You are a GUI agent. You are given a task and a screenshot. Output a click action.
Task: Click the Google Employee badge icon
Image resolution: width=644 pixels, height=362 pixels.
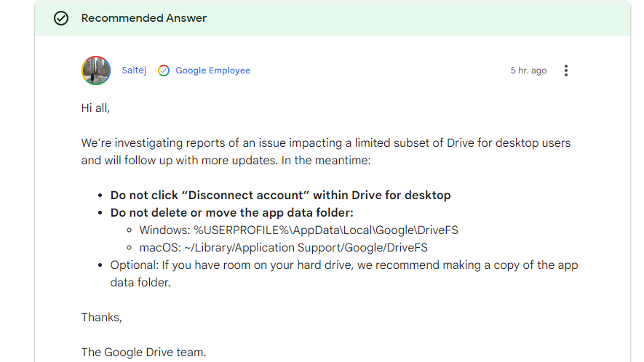pyautogui.click(x=164, y=71)
